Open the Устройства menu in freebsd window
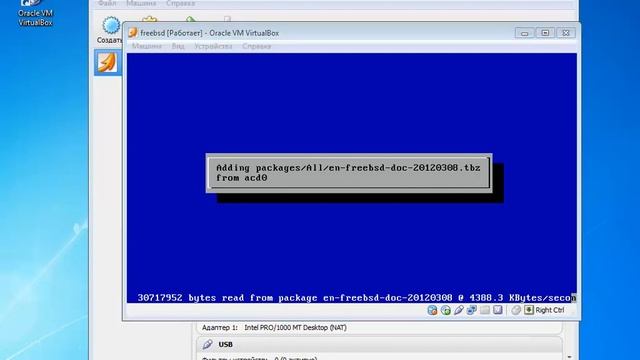 [x=213, y=46]
